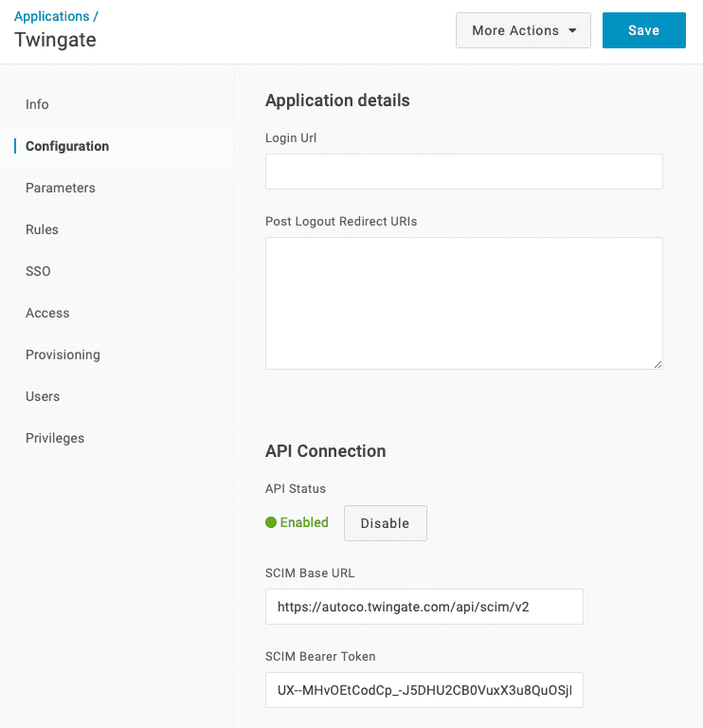Open the More Actions dropdown
The image size is (703, 728).
point(523,30)
